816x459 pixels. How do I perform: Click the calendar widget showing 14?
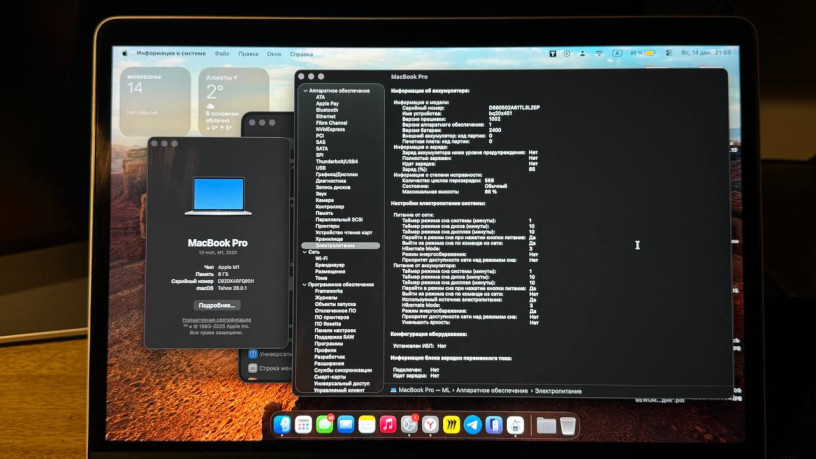(155, 102)
